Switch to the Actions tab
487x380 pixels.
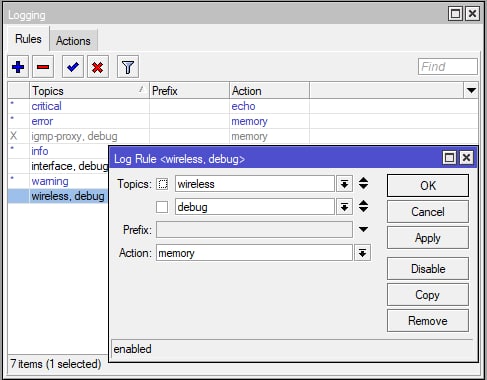(x=73, y=41)
